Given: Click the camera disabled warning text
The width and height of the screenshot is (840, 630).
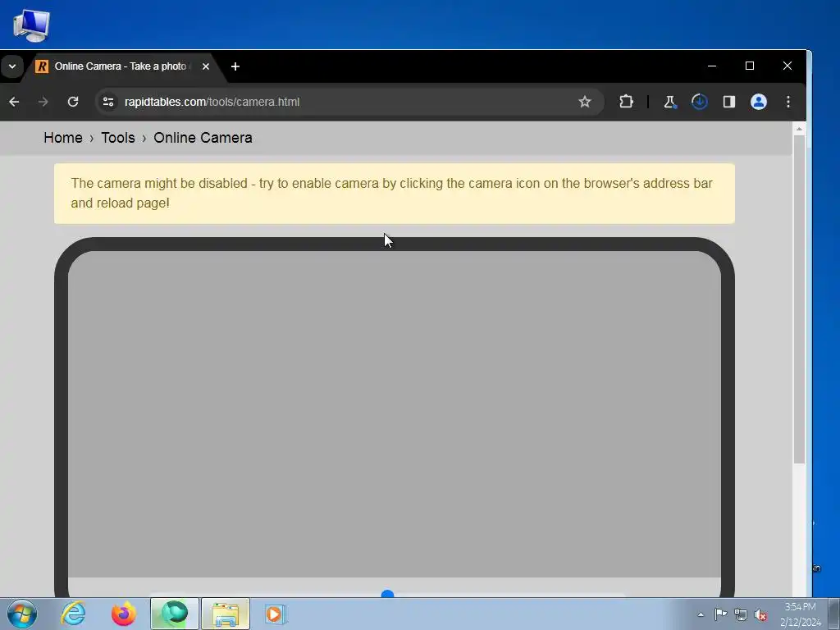Looking at the screenshot, I should click(391, 194).
